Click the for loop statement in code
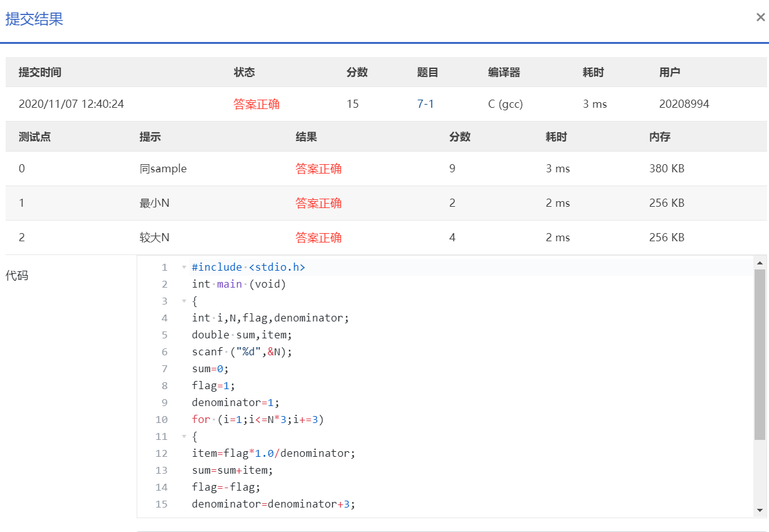This screenshot has width=769, height=532. 258,420
